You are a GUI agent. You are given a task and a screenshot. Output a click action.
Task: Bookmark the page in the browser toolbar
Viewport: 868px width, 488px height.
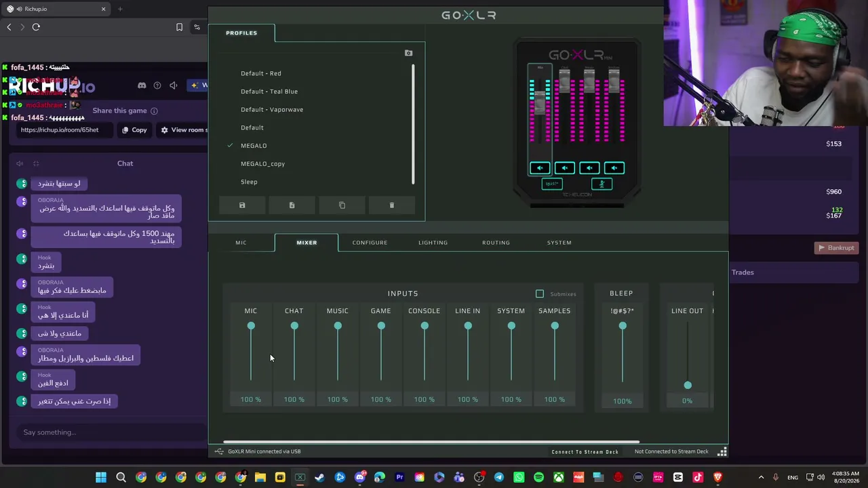[x=179, y=27]
